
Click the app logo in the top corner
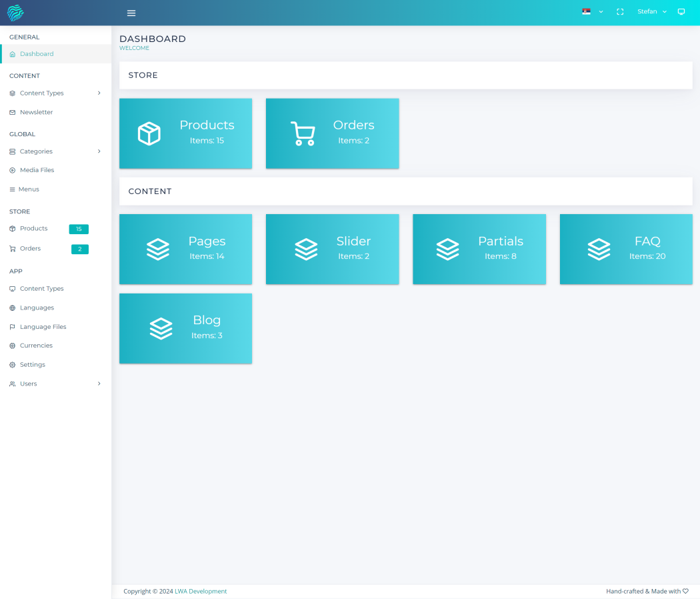coord(15,12)
